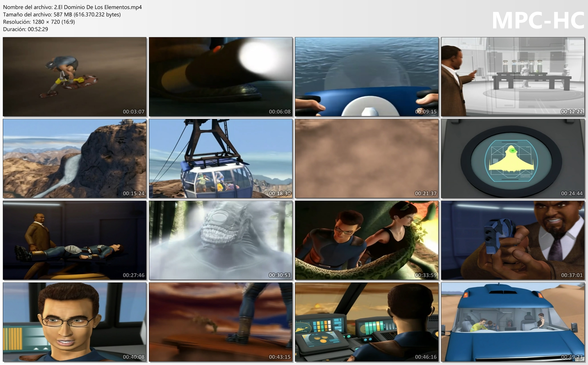Click the mountain waterfall thumbnail at 00:15:24
Screen dimensions: 588x365
(x=74, y=158)
